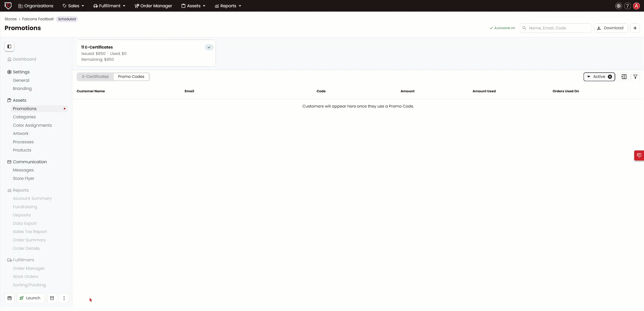This screenshot has width=644, height=311.
Task: Open Color Assignments in sidebar
Action: (32, 125)
